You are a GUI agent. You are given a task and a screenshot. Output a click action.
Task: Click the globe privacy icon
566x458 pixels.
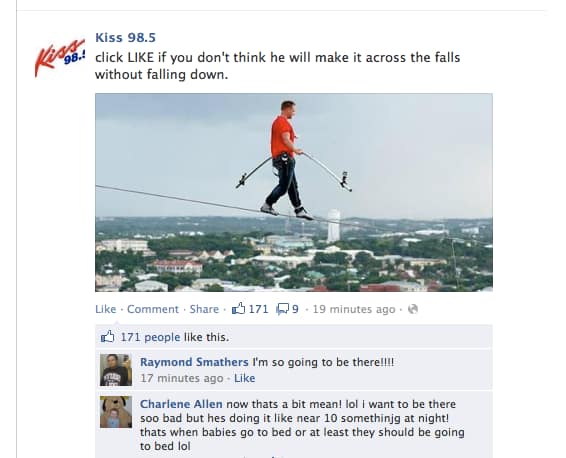point(413,309)
